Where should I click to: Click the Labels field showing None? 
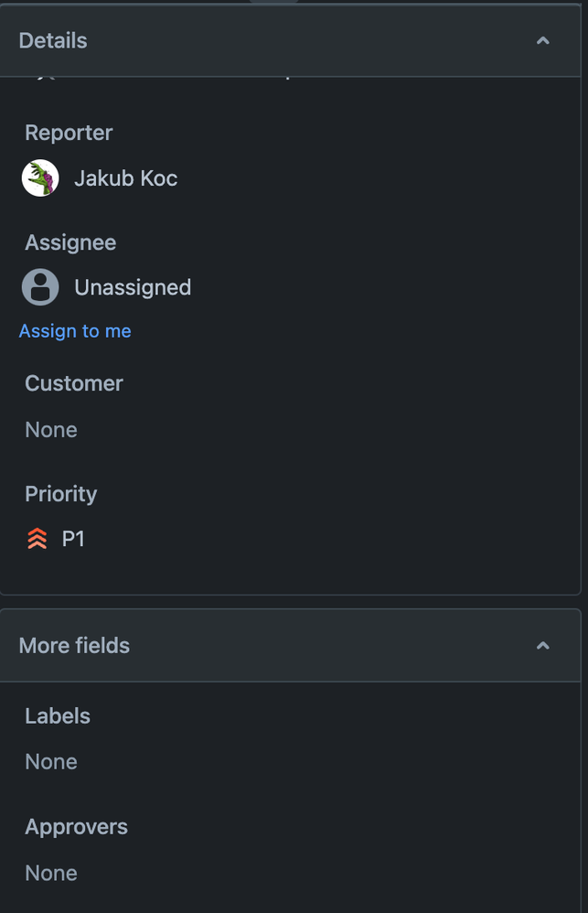(x=50, y=761)
